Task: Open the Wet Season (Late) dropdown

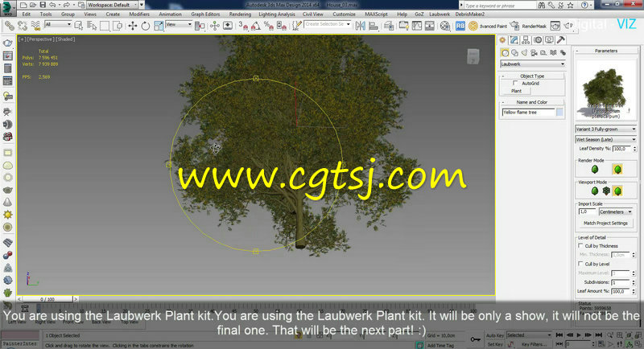Action: (x=606, y=139)
